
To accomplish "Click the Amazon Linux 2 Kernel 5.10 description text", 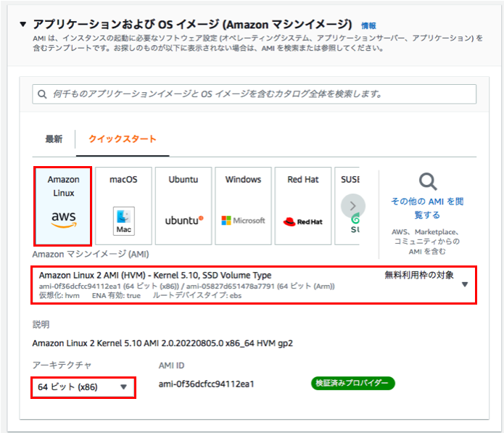I will tap(162, 343).
